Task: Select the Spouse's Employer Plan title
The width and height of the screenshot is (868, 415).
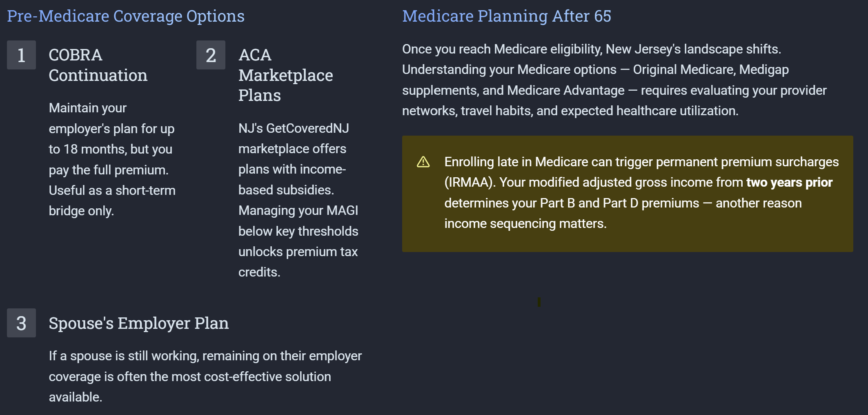Action: click(138, 323)
